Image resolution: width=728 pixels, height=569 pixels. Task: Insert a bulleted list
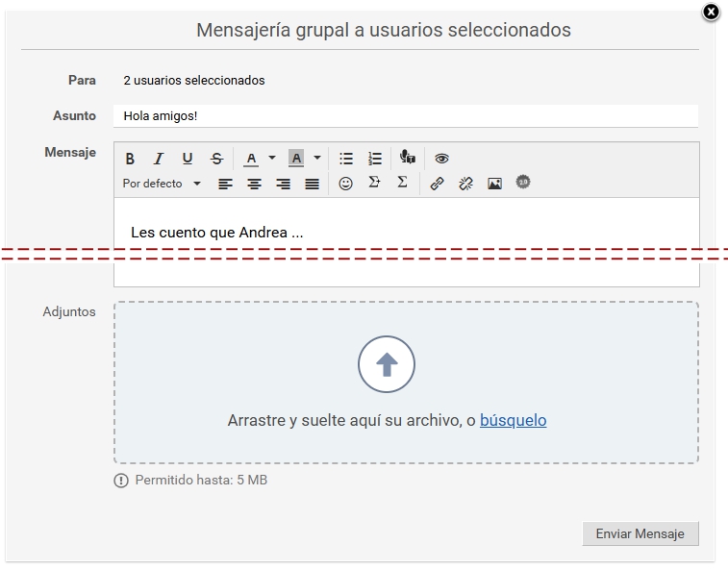(x=346, y=159)
